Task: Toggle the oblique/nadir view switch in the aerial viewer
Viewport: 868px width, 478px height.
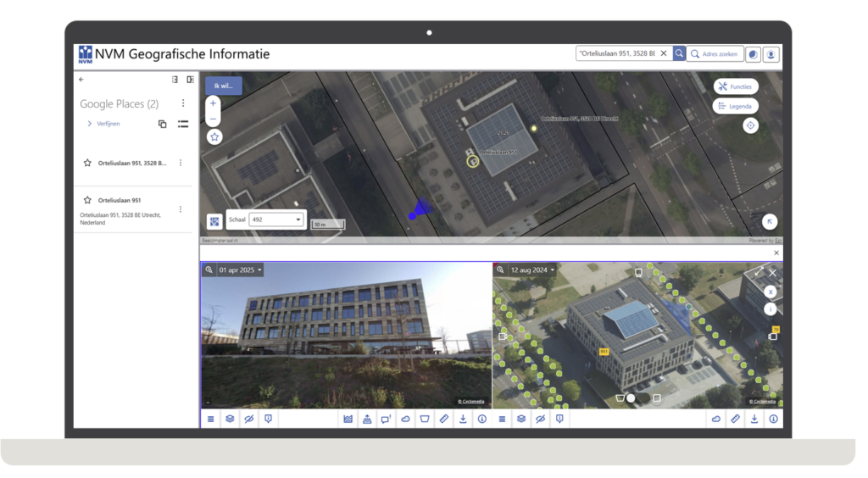Action: [x=638, y=398]
